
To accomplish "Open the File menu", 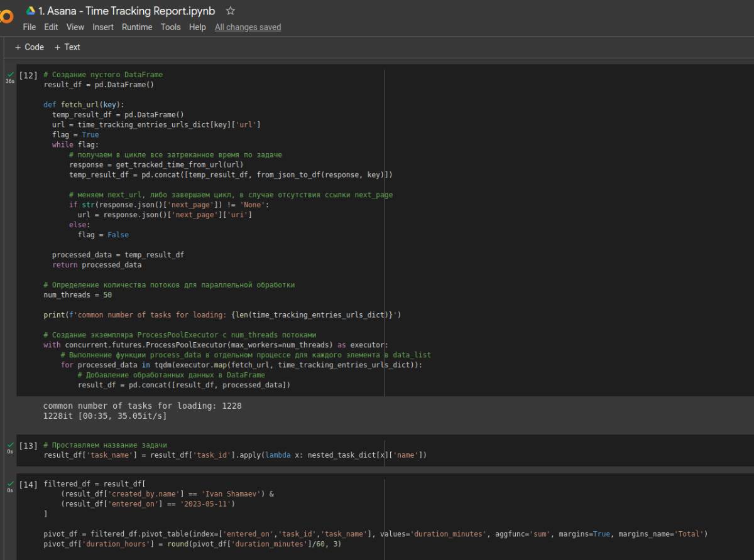I will pos(29,27).
